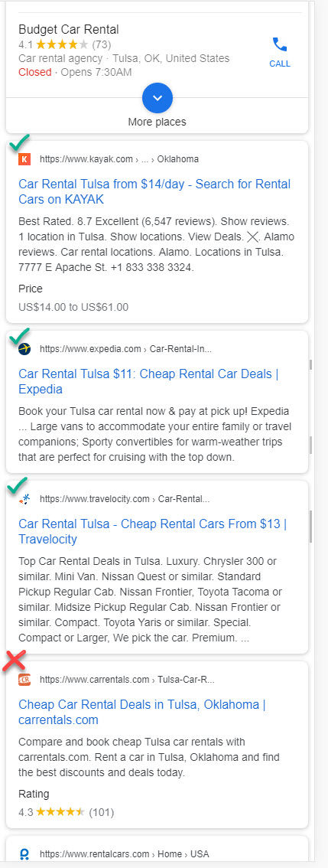The width and height of the screenshot is (328, 868).
Task: Click the rentalcars.com favicon icon
Action: (24, 854)
